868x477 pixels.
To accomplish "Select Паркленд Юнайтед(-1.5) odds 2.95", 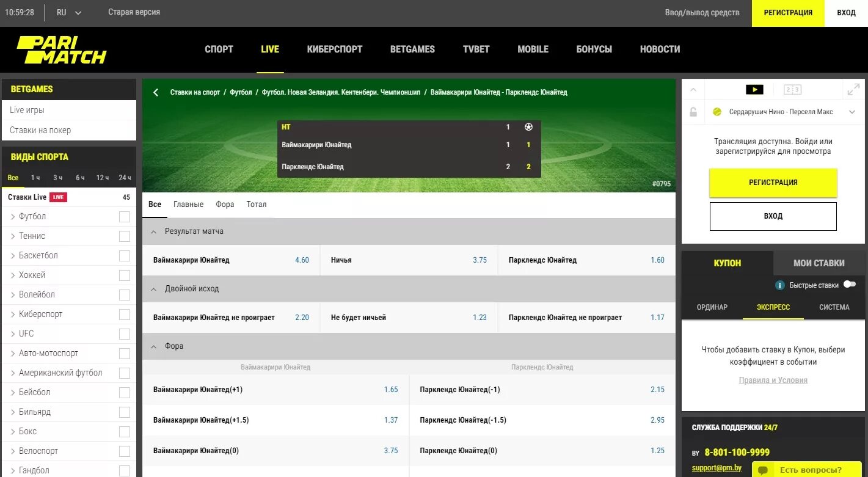I will 657,420.
